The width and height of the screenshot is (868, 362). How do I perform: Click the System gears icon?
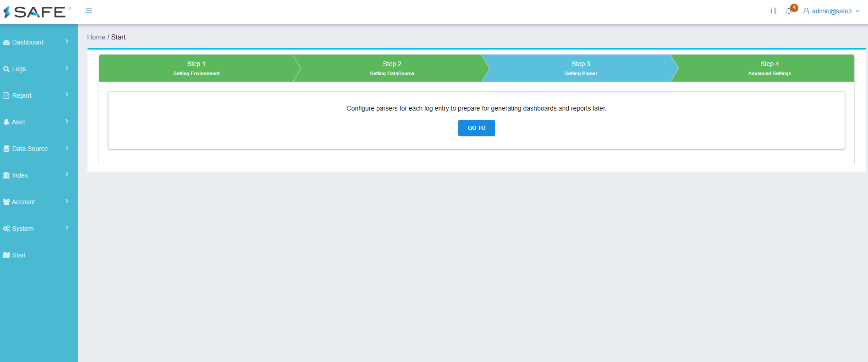(x=6, y=228)
